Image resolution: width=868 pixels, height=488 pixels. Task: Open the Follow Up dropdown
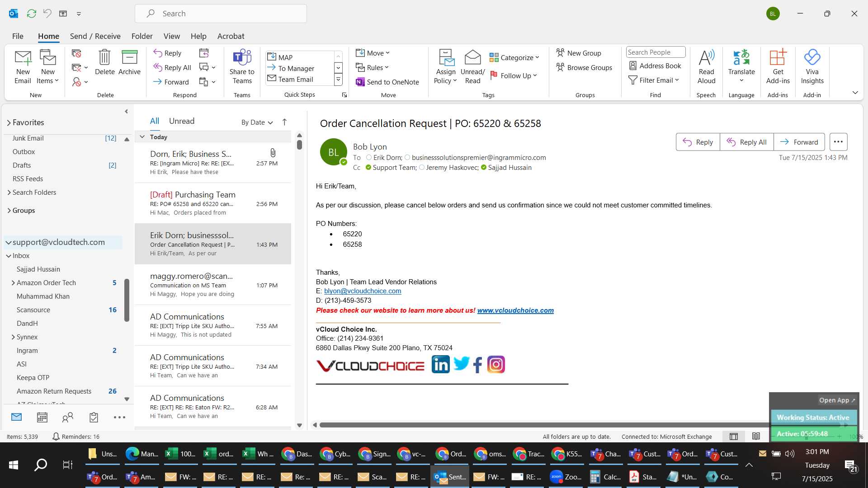[514, 75]
